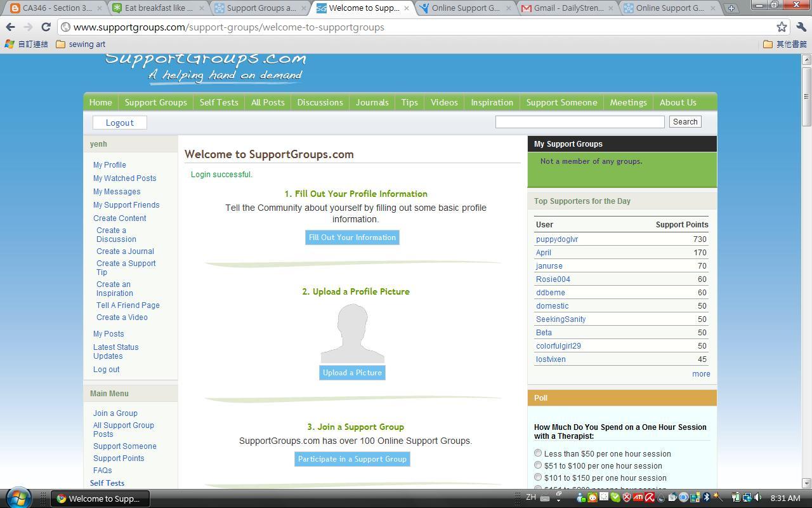The width and height of the screenshot is (812, 508).
Task: Open a new browser tab
Action: 731,8
